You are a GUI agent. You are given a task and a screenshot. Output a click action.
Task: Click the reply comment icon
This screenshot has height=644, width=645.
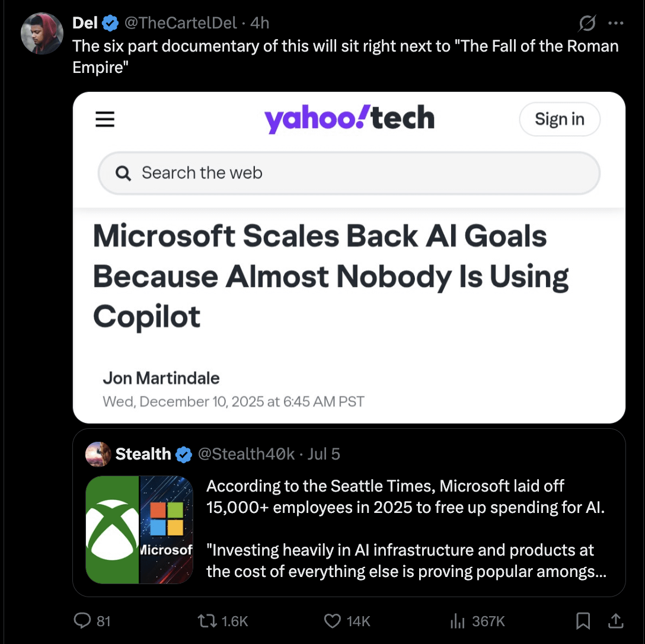click(x=82, y=621)
